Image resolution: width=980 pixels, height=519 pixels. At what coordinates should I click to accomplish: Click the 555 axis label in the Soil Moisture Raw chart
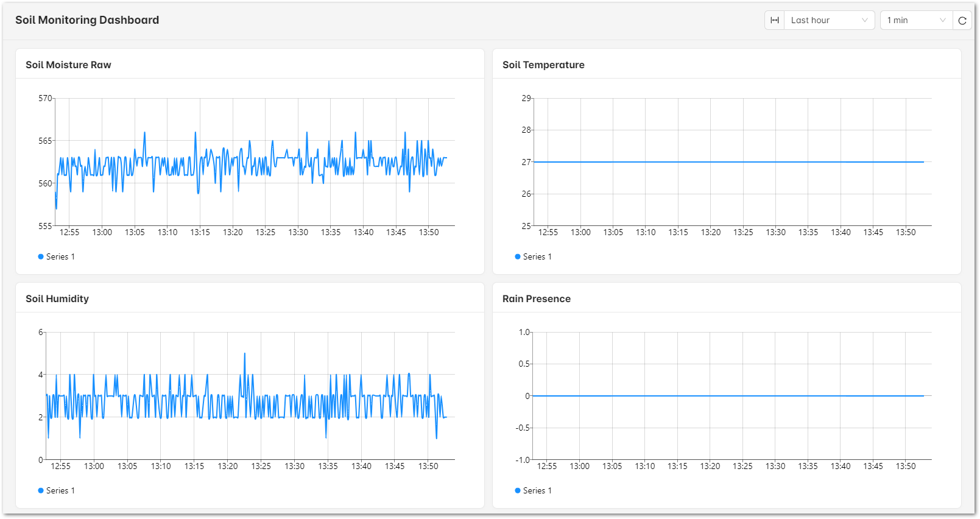45,226
